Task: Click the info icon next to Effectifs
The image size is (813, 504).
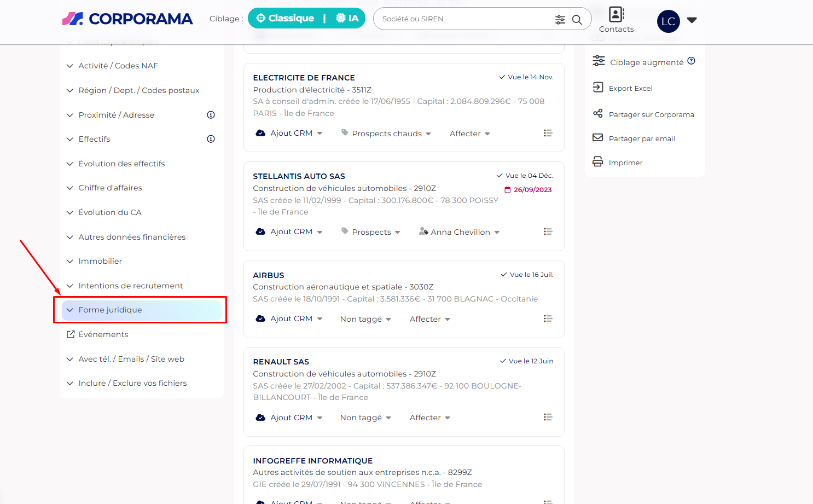Action: (x=211, y=139)
